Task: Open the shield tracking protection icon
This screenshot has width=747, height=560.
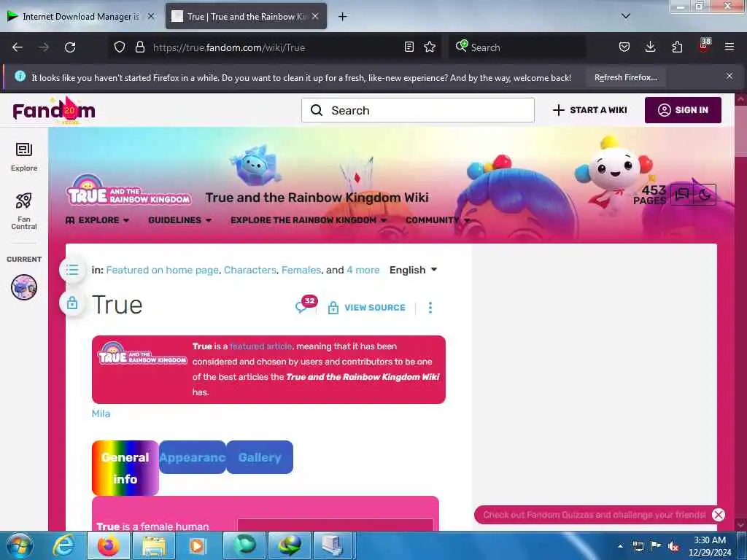Action: click(120, 47)
